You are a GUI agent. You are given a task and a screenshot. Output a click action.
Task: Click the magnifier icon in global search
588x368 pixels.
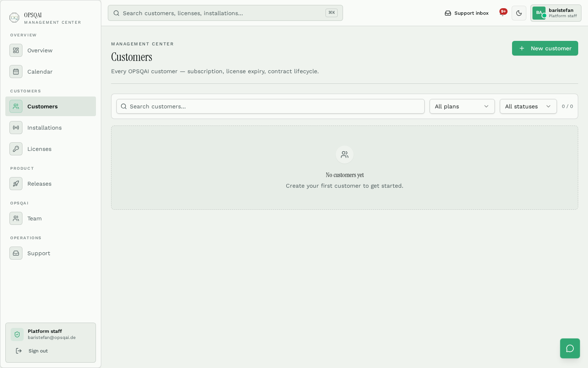click(x=116, y=13)
